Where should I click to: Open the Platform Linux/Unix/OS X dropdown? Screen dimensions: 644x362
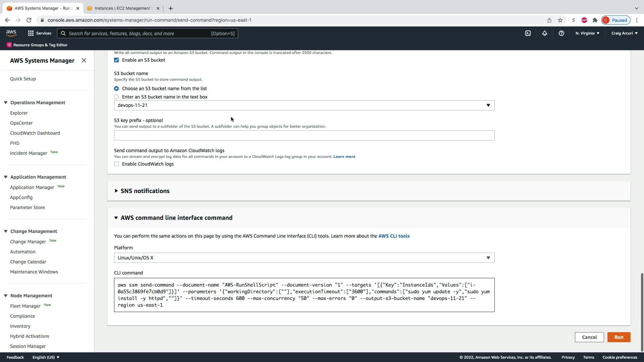click(304, 258)
